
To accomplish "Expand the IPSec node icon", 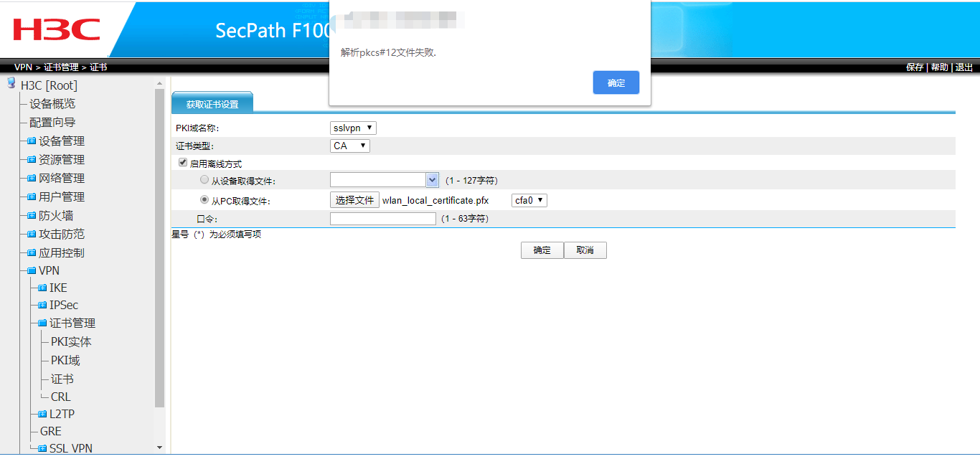I will 42,306.
